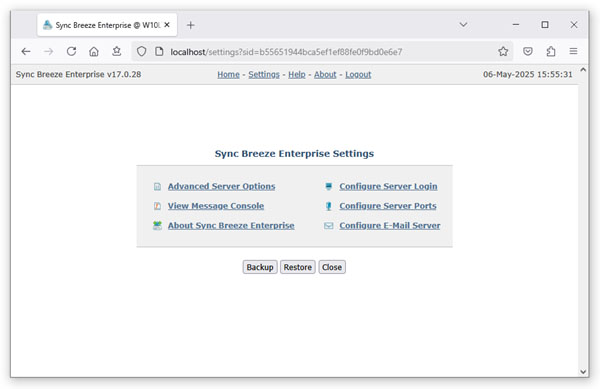The width and height of the screenshot is (600, 389).
Task: Open the Settings link in the header
Action: tap(264, 75)
